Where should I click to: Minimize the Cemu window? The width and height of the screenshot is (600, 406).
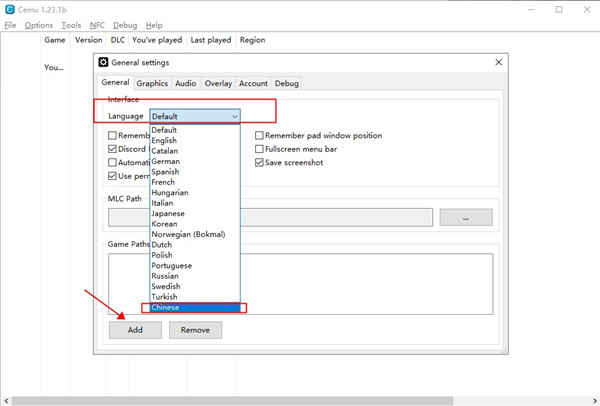[532, 10]
